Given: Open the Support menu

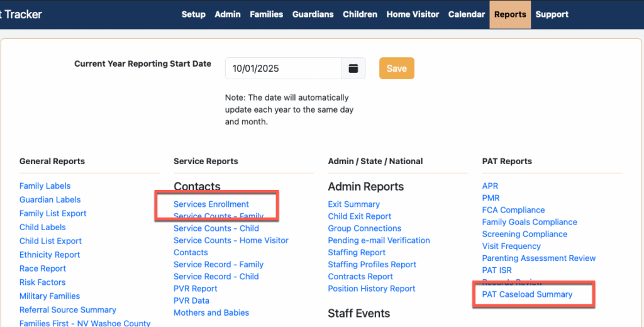Looking at the screenshot, I should tap(552, 14).
